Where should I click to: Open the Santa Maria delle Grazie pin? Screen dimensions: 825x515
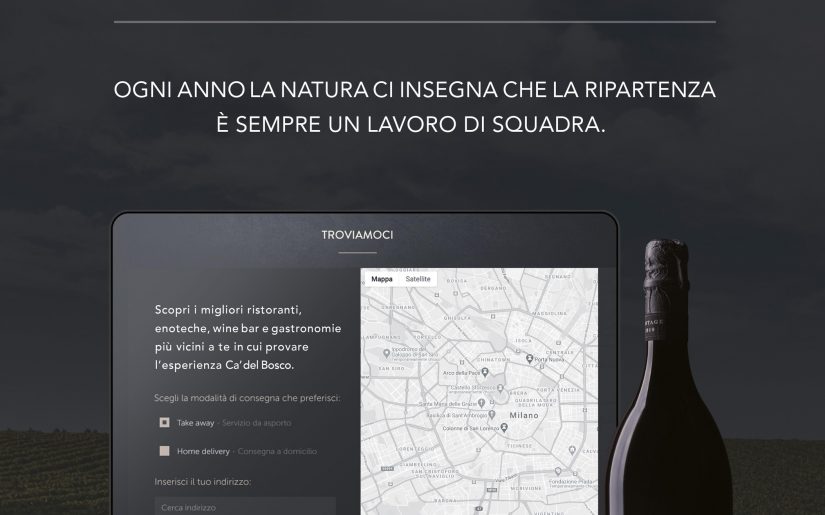coord(481,403)
